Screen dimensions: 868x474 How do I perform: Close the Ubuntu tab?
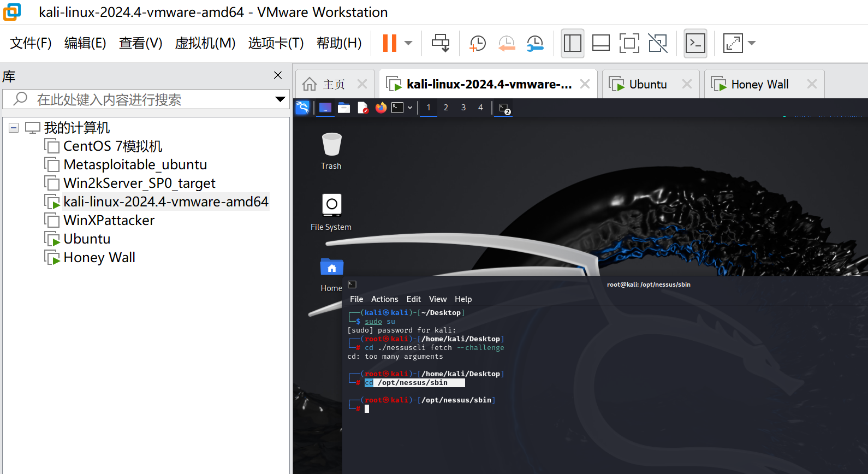coord(687,84)
